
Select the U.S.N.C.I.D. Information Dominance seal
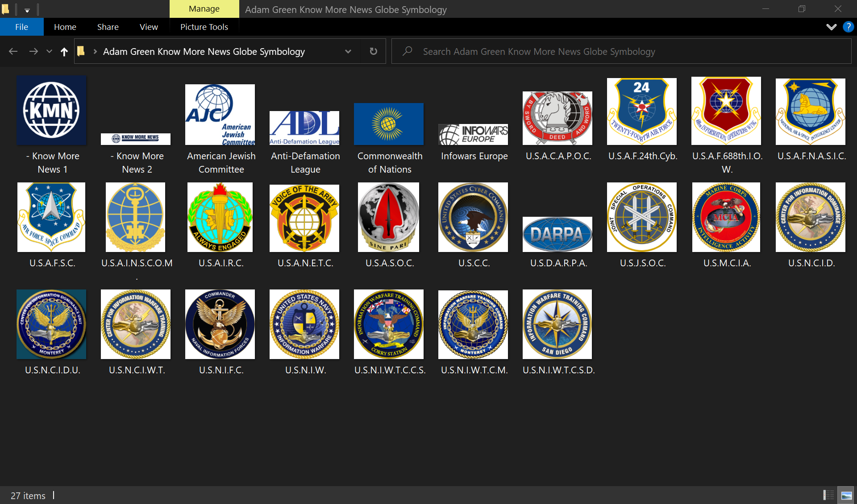click(811, 217)
